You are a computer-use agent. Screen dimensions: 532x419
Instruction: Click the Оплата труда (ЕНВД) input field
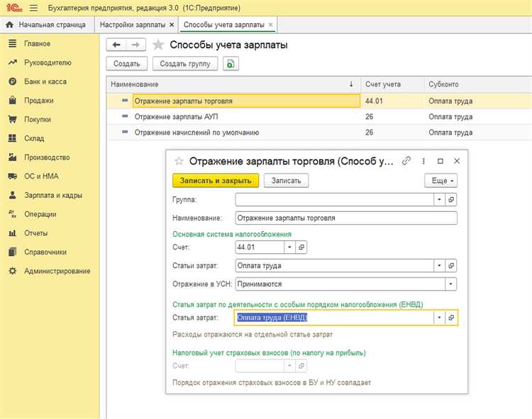point(334,318)
